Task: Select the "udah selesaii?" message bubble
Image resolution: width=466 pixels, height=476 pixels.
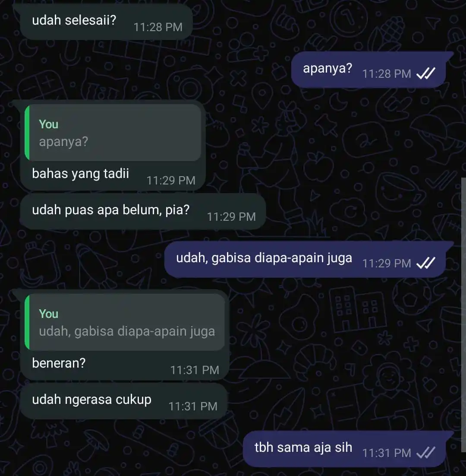Action: [x=106, y=21]
